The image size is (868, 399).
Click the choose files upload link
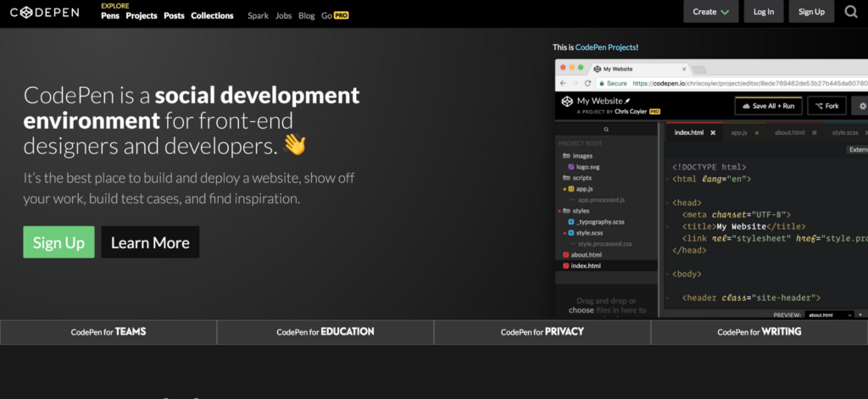(581, 310)
